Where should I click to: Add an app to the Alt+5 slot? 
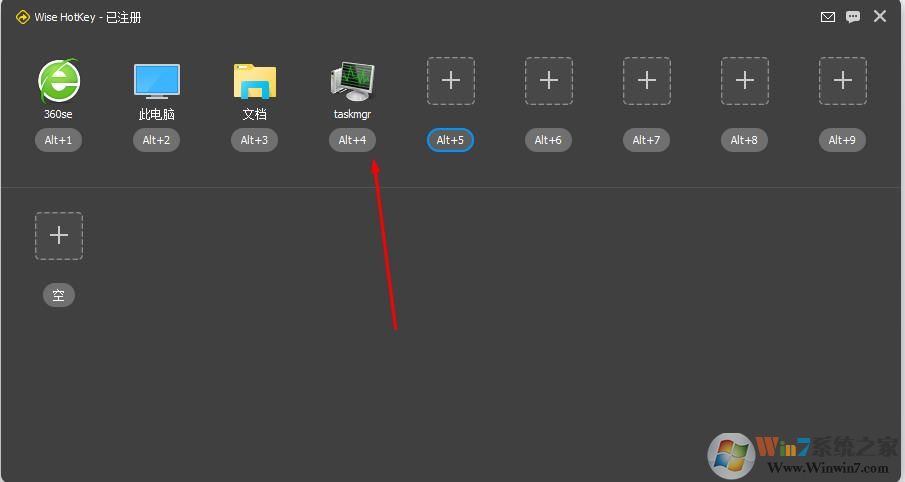[x=451, y=81]
